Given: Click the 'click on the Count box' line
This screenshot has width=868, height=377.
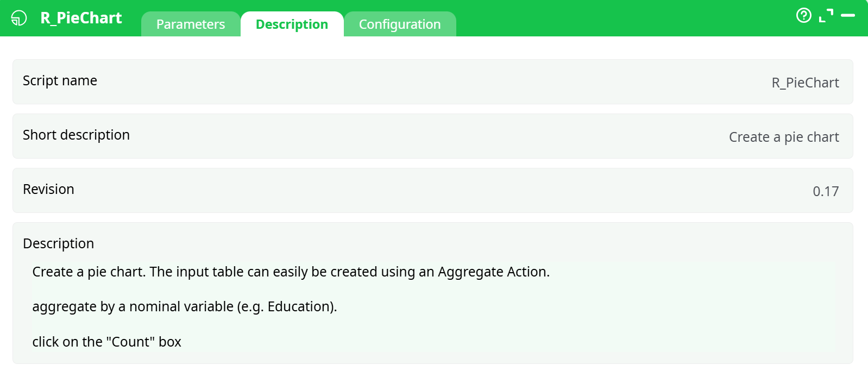Looking at the screenshot, I should (106, 342).
